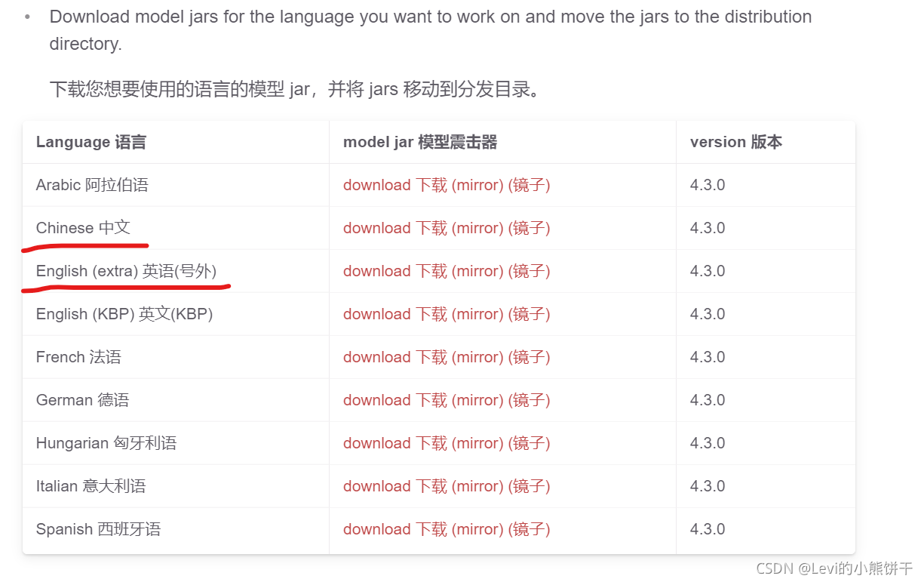
Task: Open the mirror link in the Italian row
Action: tap(501, 486)
